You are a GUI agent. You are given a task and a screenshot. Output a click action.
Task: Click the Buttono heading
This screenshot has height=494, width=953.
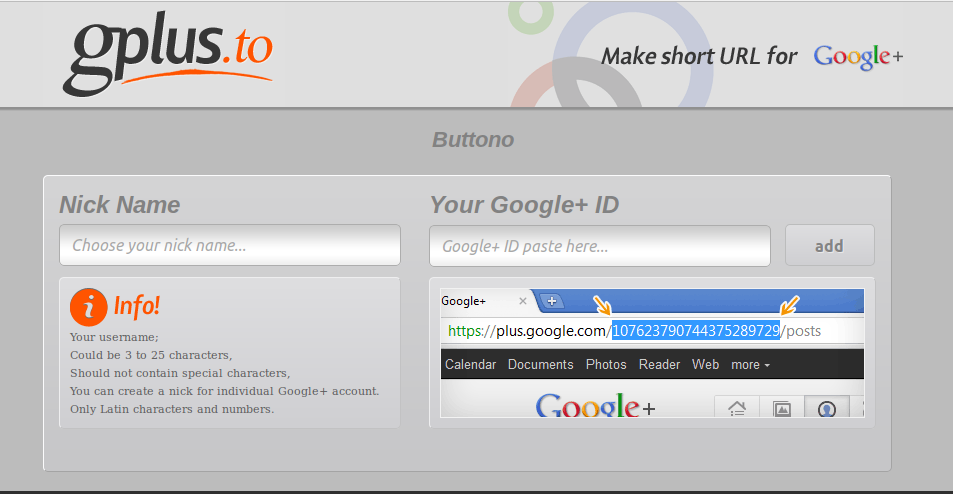473,140
